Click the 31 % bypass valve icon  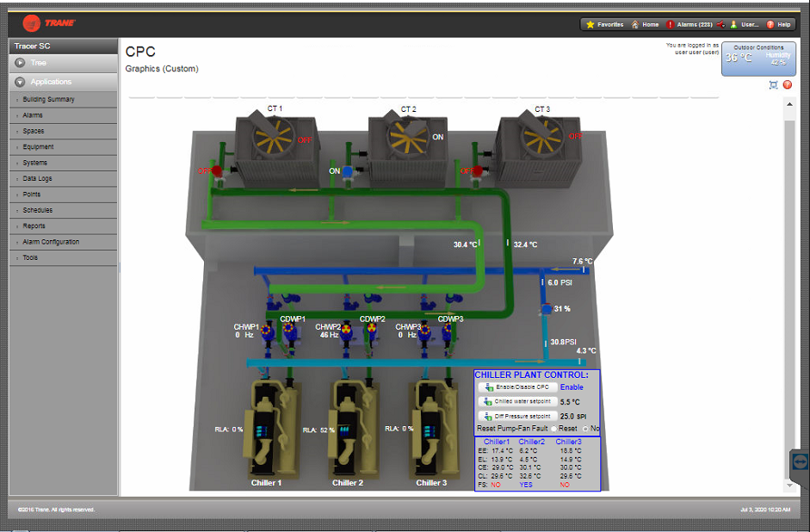point(547,309)
